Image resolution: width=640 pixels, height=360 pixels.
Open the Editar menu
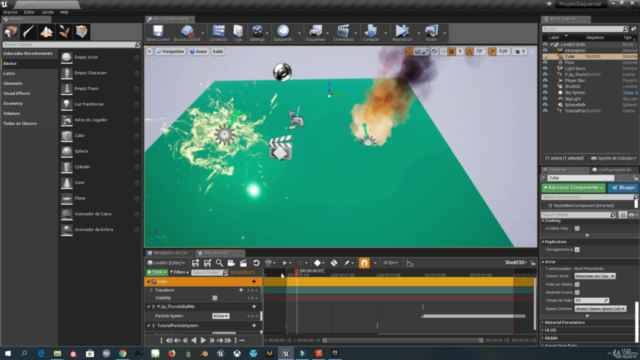(29, 12)
